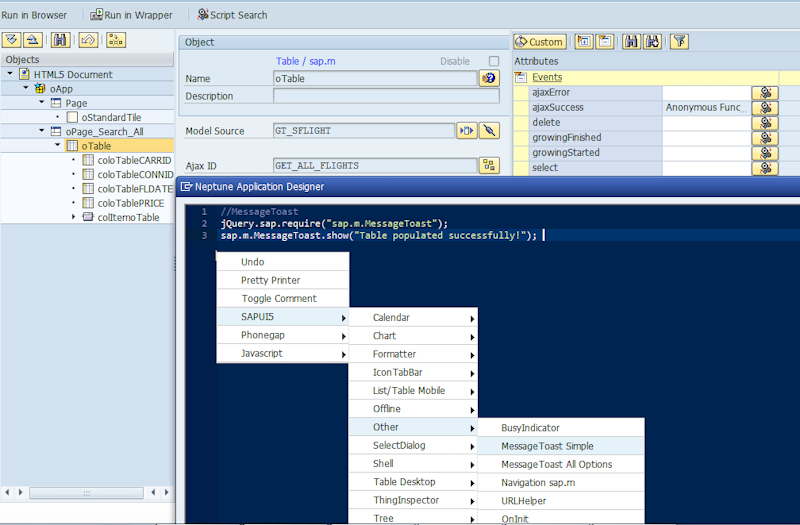
Task: Collapse the Page tree node
Action: coord(42,103)
